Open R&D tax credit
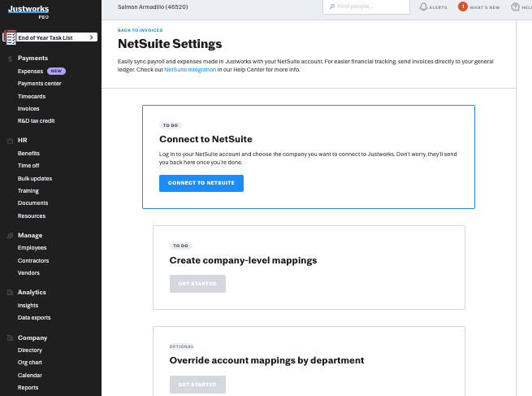This screenshot has height=396, width=532. [x=36, y=121]
